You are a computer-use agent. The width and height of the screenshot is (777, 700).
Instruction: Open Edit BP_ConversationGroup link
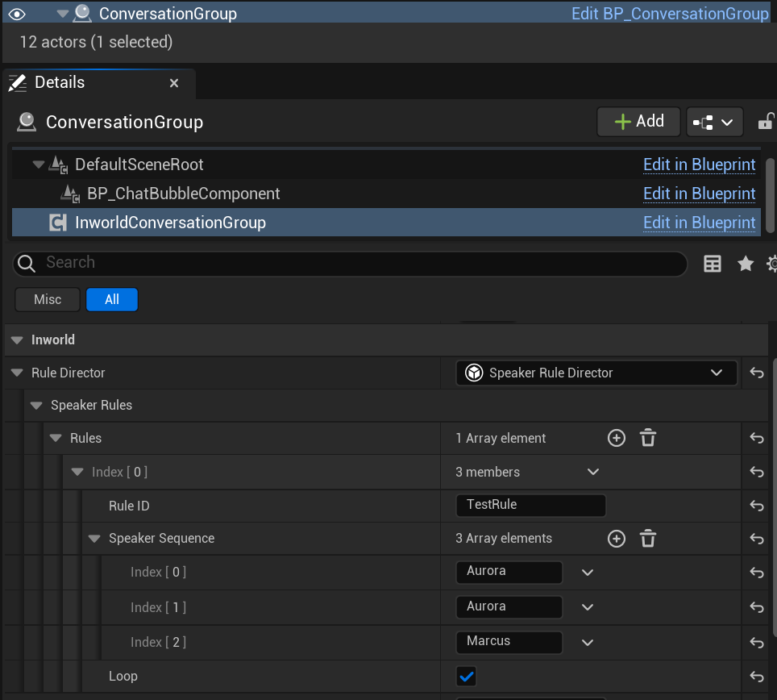coord(669,13)
